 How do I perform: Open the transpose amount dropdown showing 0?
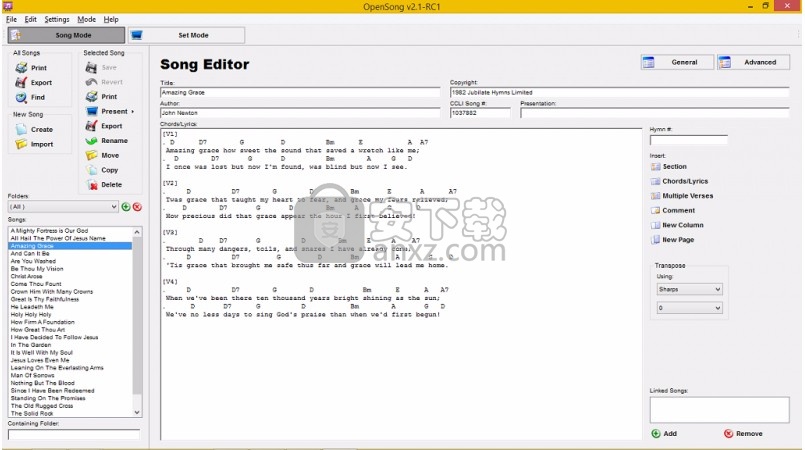689,308
